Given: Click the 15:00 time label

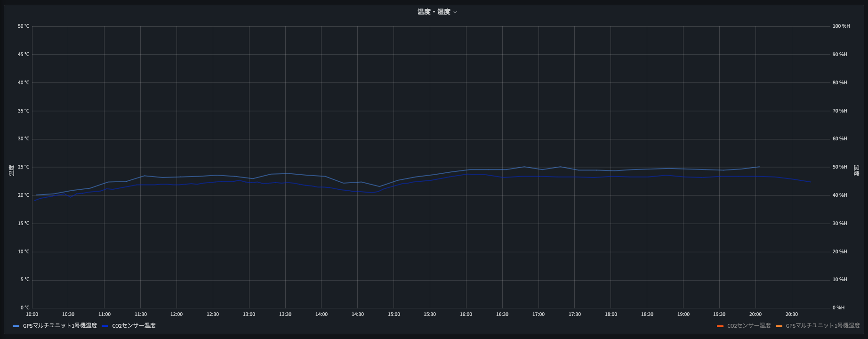Looking at the screenshot, I should 394,315.
